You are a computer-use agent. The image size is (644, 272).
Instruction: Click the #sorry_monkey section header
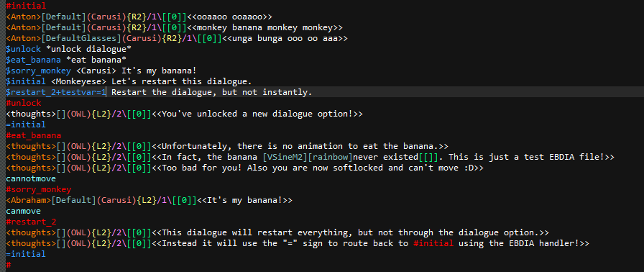pyautogui.click(x=39, y=189)
